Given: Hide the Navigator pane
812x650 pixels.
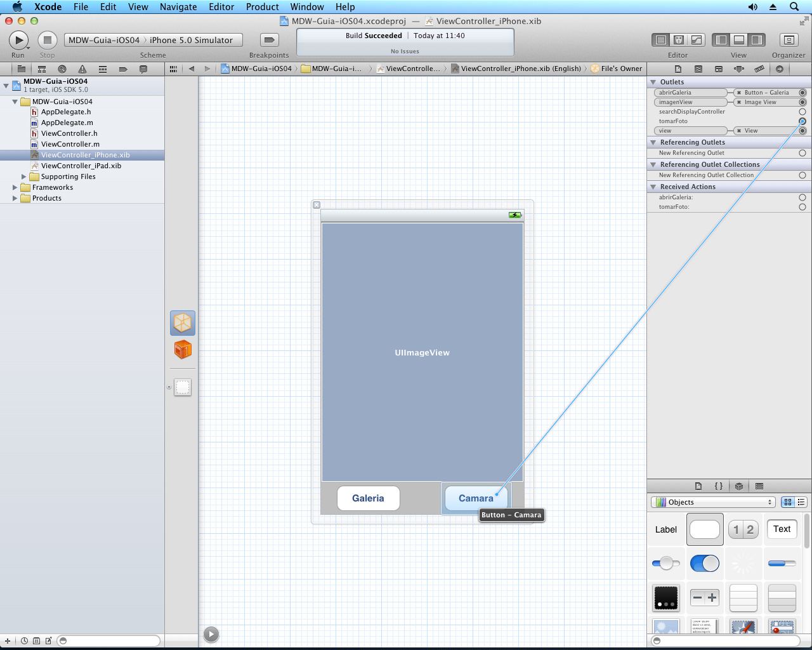Looking at the screenshot, I should click(721, 40).
